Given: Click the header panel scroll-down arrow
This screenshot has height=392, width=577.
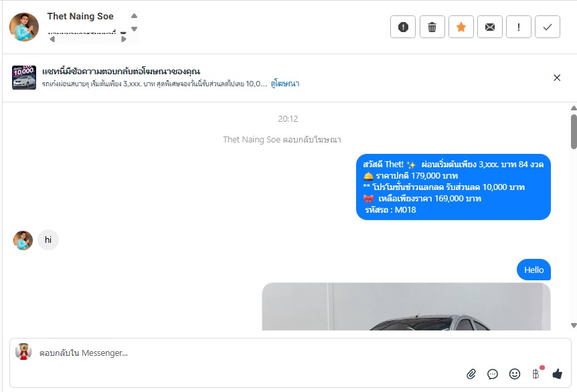Looking at the screenshot, I should (135, 29).
